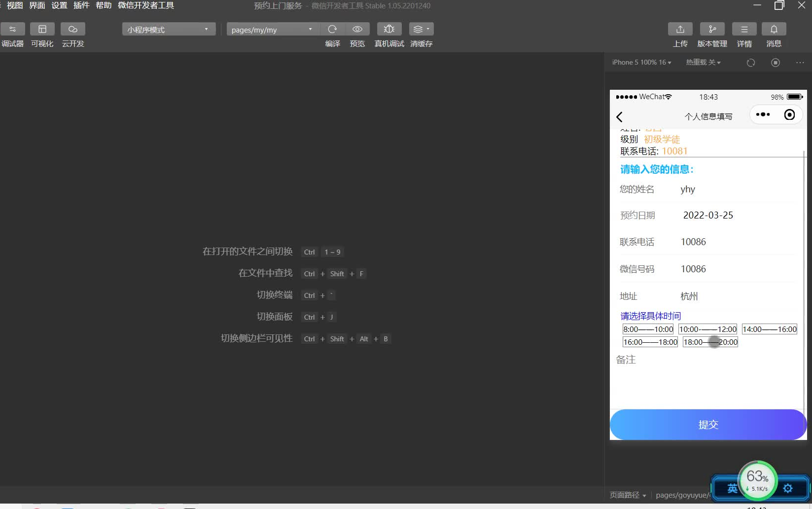Click the compile (编译) refresh icon
Image resolution: width=812 pixels, height=509 pixels.
pyautogui.click(x=332, y=29)
